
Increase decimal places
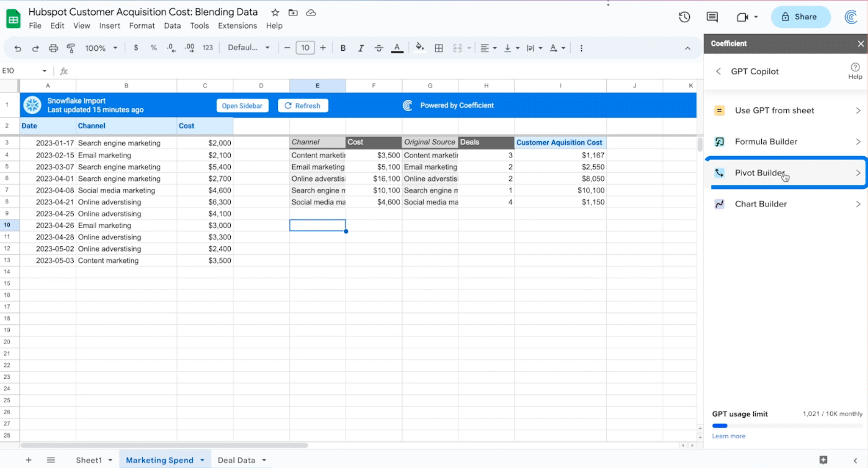190,48
